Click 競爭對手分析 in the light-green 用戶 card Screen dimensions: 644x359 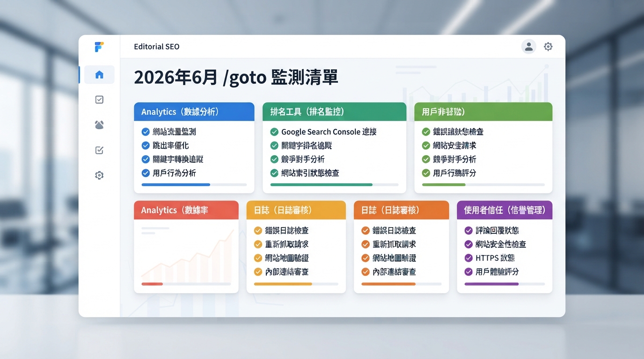pyautogui.click(x=454, y=159)
